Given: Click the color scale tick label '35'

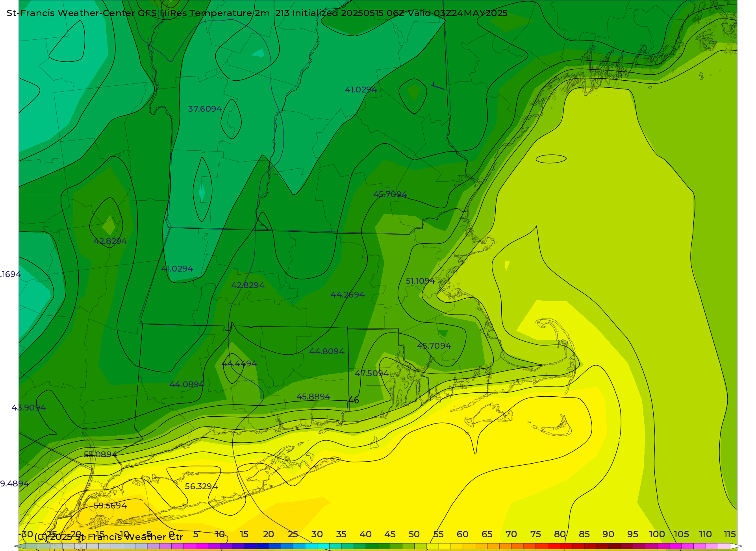Looking at the screenshot, I should pyautogui.click(x=341, y=534).
